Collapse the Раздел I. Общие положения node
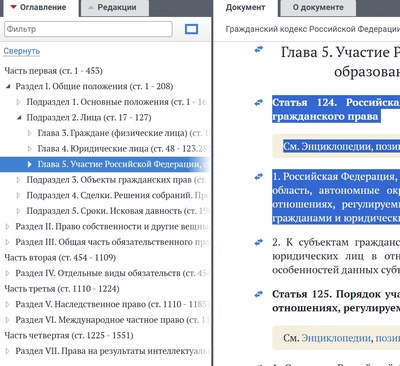The image size is (400, 366). (x=8, y=86)
